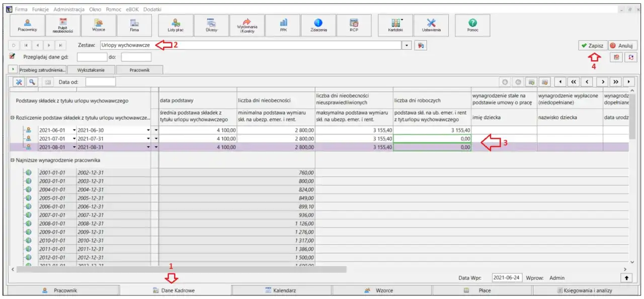
Task: Open Pulpit nieobecności from the toolbar
Action: pos(63,25)
